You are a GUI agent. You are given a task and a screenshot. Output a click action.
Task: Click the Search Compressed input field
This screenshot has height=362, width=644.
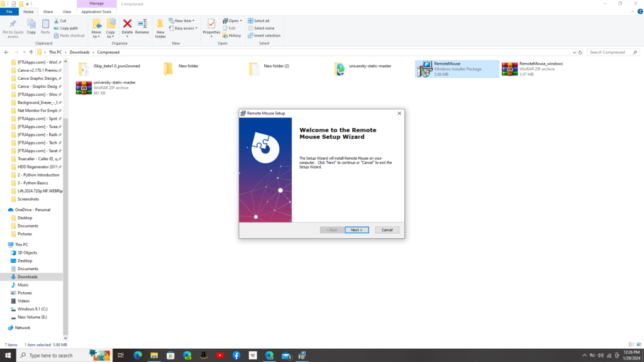pos(610,52)
